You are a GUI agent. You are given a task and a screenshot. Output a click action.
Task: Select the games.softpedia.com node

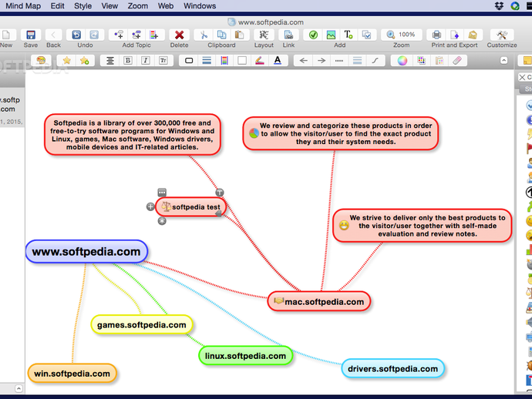coord(142,324)
